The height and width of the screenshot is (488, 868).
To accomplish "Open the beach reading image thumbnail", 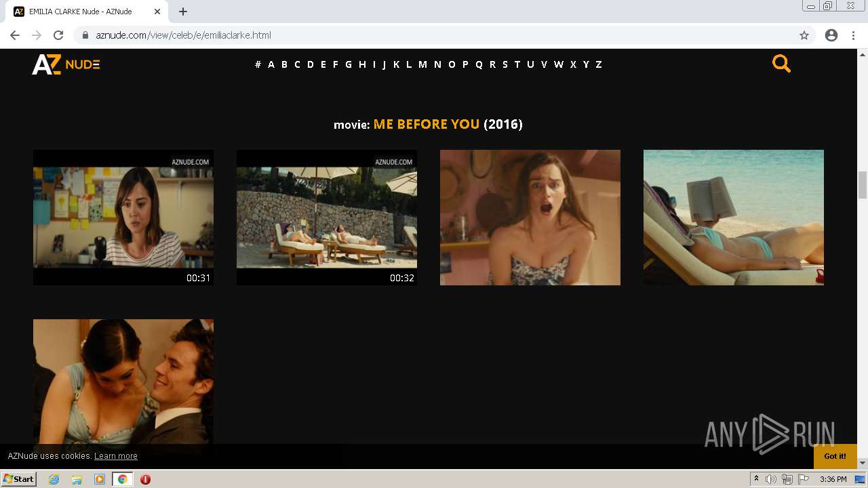I will (x=734, y=218).
